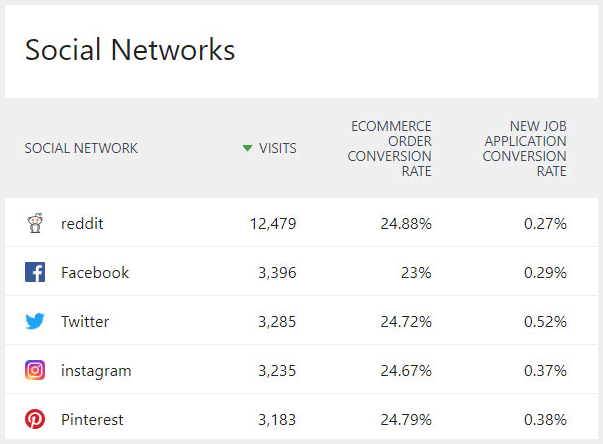Click reddit's 12,479 visits value

(272, 223)
